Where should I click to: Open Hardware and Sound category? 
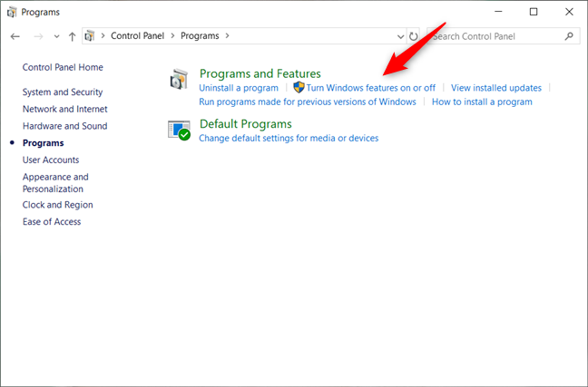click(64, 126)
